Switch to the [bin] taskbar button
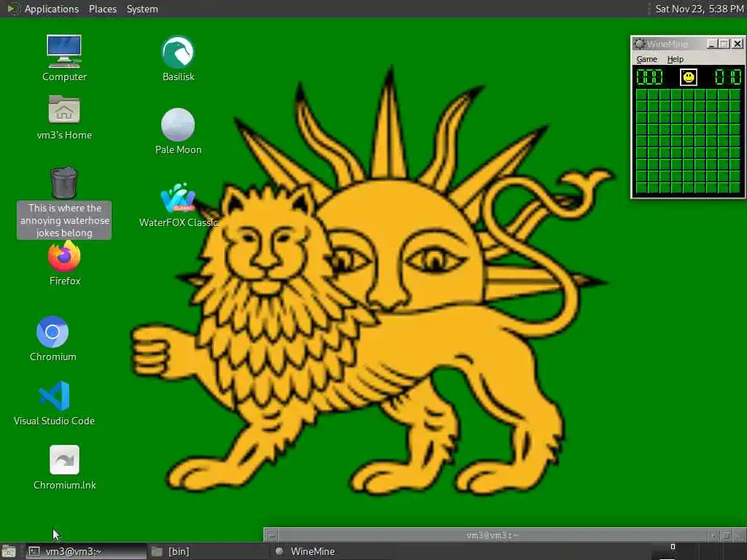 point(208,551)
